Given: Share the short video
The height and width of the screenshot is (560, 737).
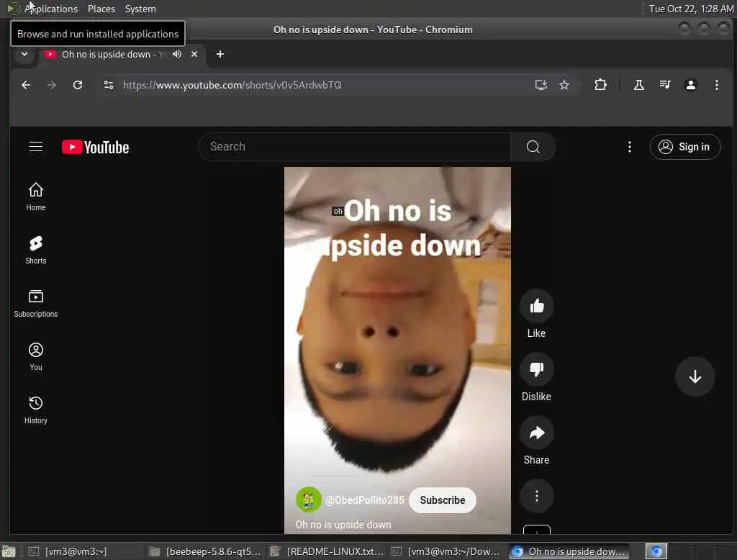Looking at the screenshot, I should tap(536, 433).
